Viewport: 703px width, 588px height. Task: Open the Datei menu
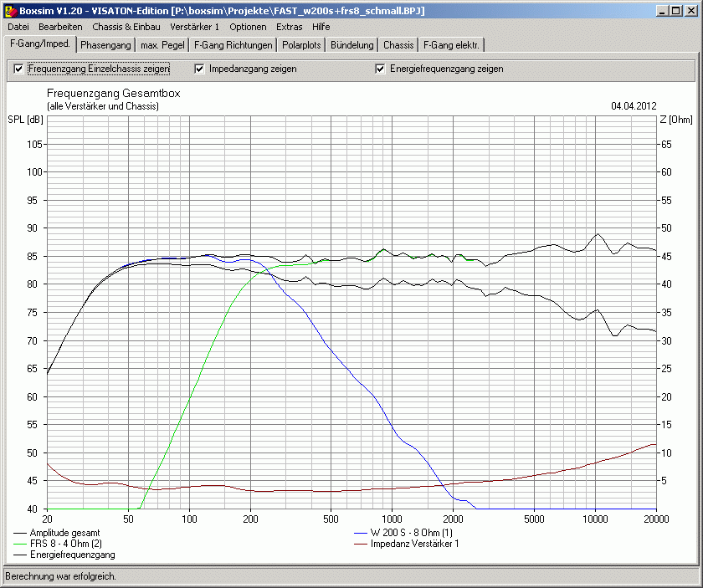[x=18, y=27]
